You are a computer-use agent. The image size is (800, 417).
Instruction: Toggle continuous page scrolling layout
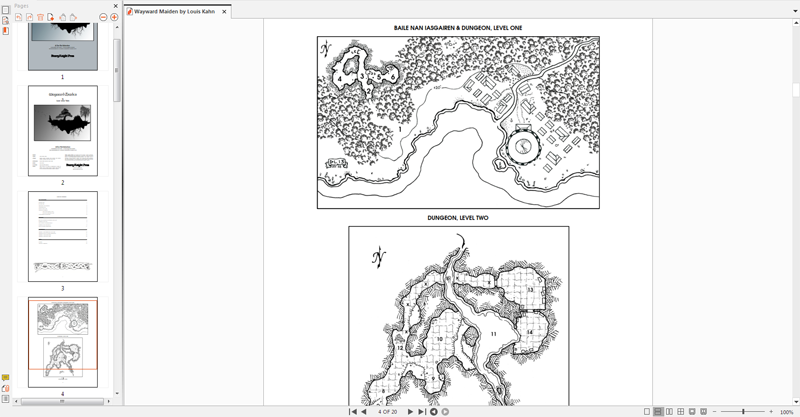click(x=657, y=411)
